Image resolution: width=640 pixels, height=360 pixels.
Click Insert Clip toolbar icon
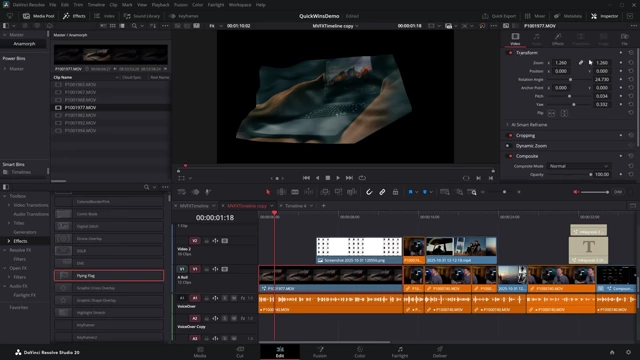(x=325, y=192)
